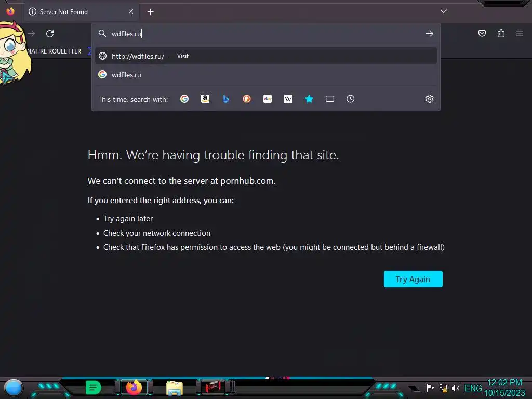
Task: Switch to Firefox on the taskbar
Action: pos(134,388)
